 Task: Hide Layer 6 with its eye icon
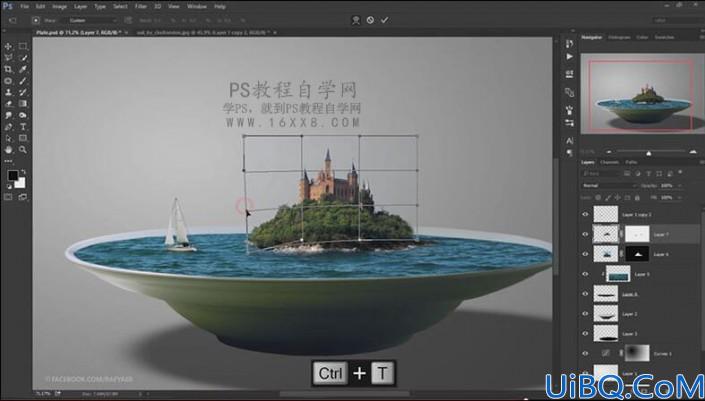click(585, 254)
